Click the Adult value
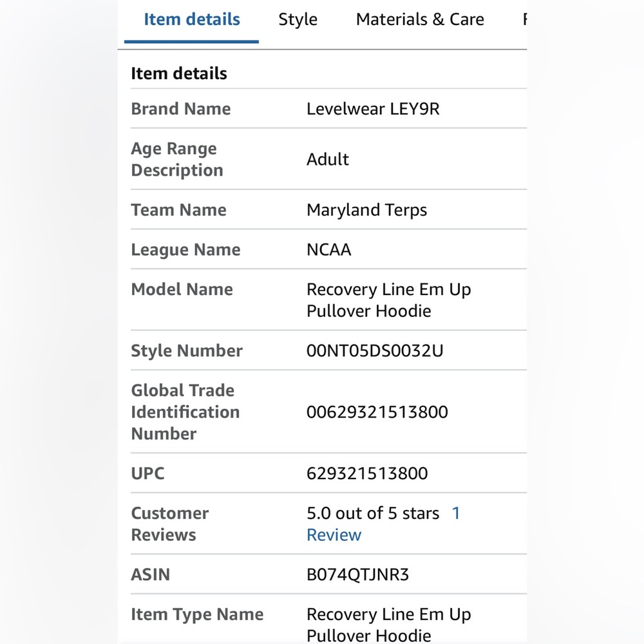The image size is (644, 644). click(x=328, y=159)
